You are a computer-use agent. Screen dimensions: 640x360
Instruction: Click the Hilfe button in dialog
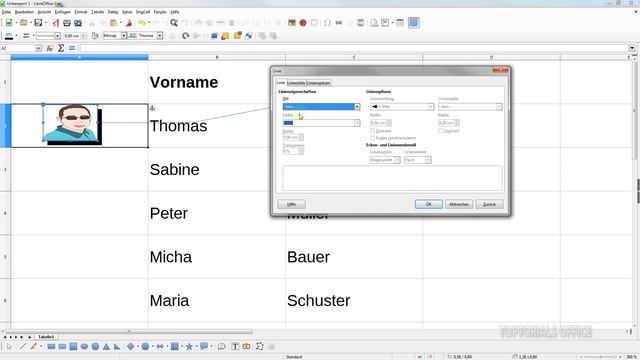(x=291, y=204)
